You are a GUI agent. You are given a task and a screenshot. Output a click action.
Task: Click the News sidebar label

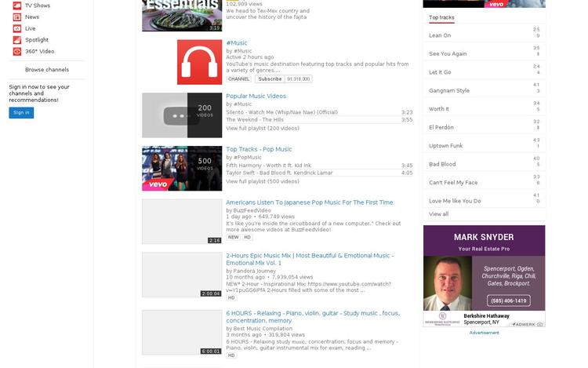[x=32, y=17]
